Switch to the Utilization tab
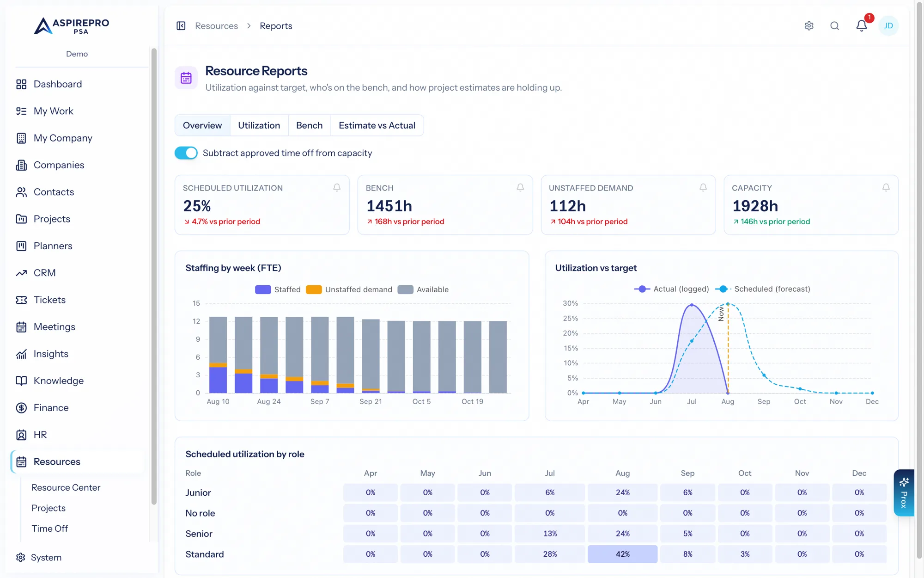The image size is (924, 578). pyautogui.click(x=259, y=125)
